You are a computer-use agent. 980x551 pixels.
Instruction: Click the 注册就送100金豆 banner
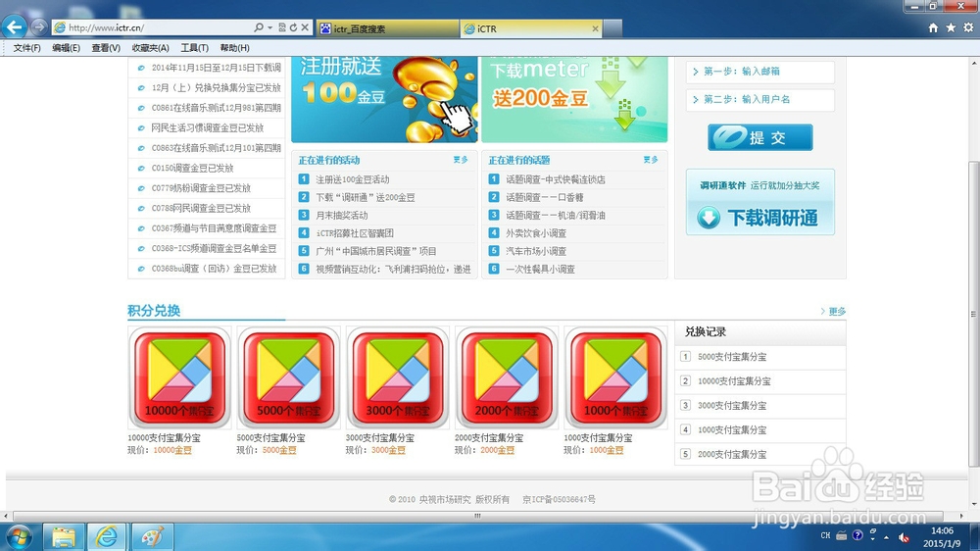coord(384,99)
